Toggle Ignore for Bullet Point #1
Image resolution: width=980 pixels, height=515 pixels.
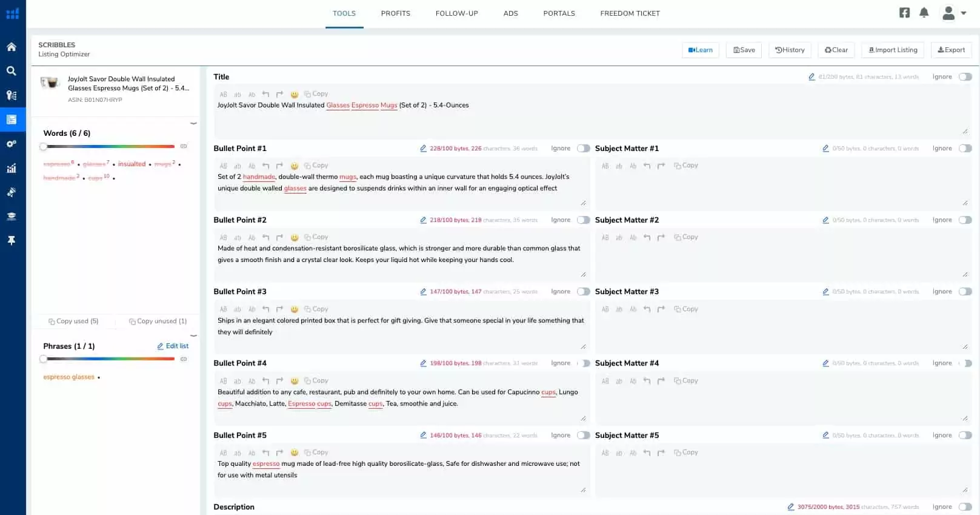click(x=584, y=149)
